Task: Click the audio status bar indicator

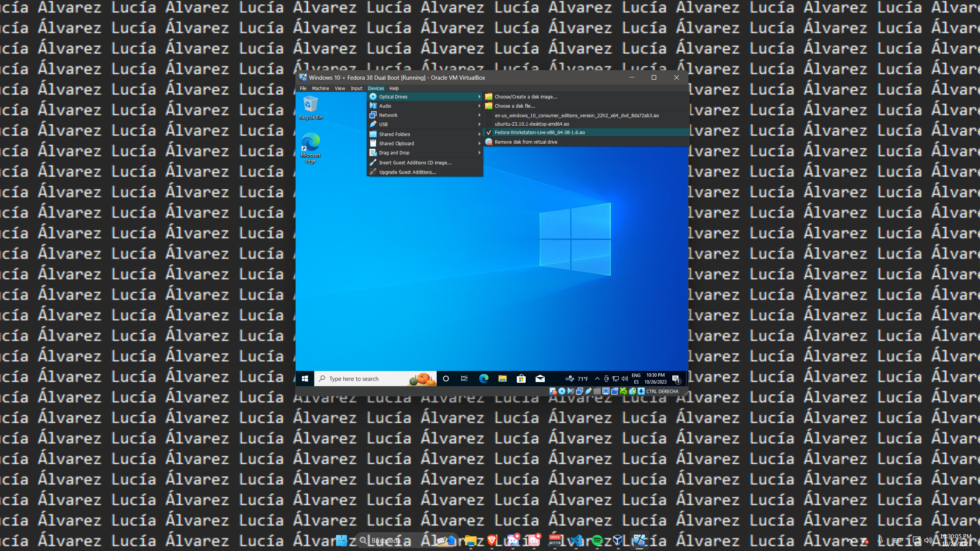Action: 570,391
